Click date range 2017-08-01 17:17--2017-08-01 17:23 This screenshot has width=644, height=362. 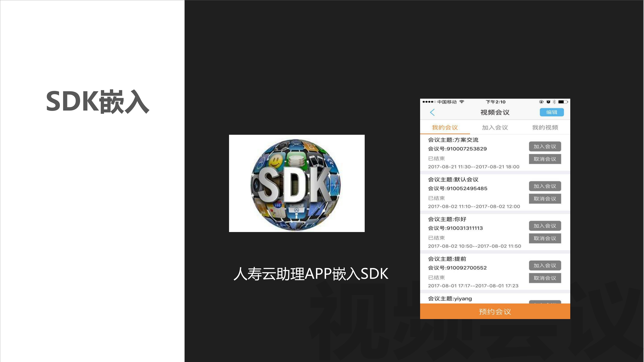pyautogui.click(x=473, y=286)
